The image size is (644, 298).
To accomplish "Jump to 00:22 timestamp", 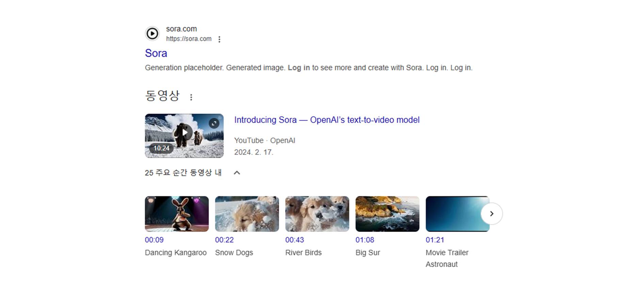I will (x=224, y=240).
